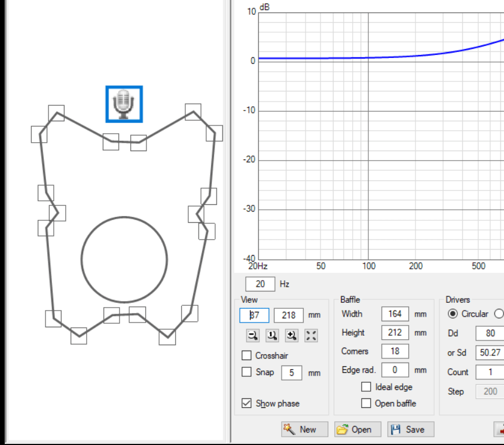Click the driver Count field

(490, 372)
